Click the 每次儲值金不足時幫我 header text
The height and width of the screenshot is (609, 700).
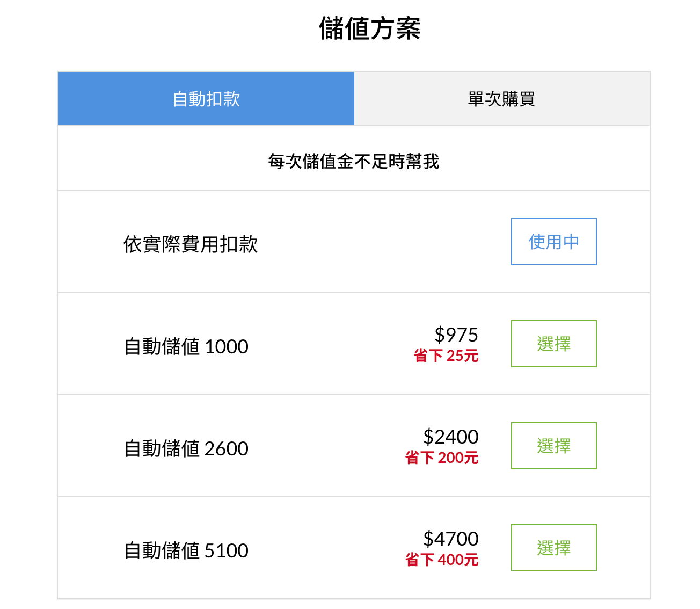[354, 161]
